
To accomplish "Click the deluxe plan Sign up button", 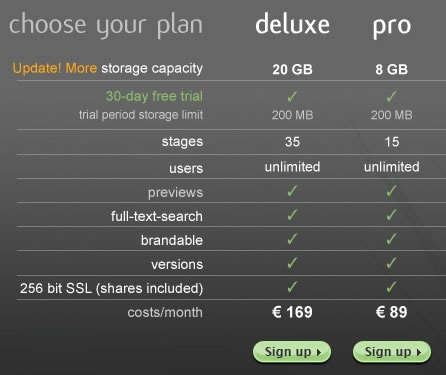I will pyautogui.click(x=292, y=352).
